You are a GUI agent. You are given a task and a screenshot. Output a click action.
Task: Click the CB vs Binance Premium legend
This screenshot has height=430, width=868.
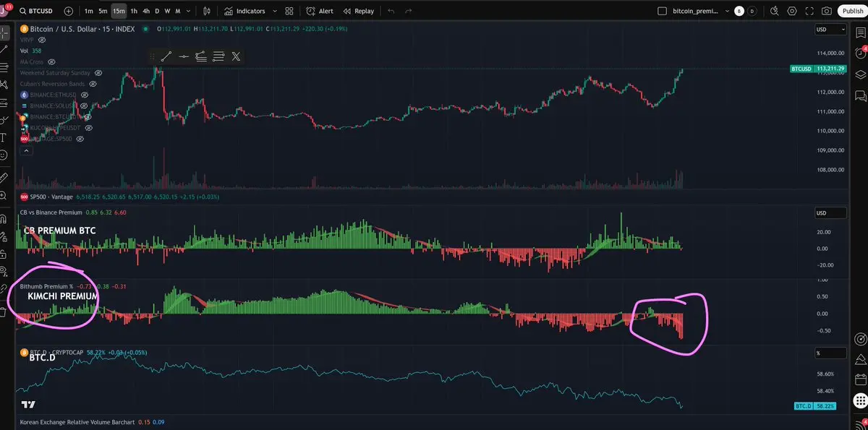point(51,212)
